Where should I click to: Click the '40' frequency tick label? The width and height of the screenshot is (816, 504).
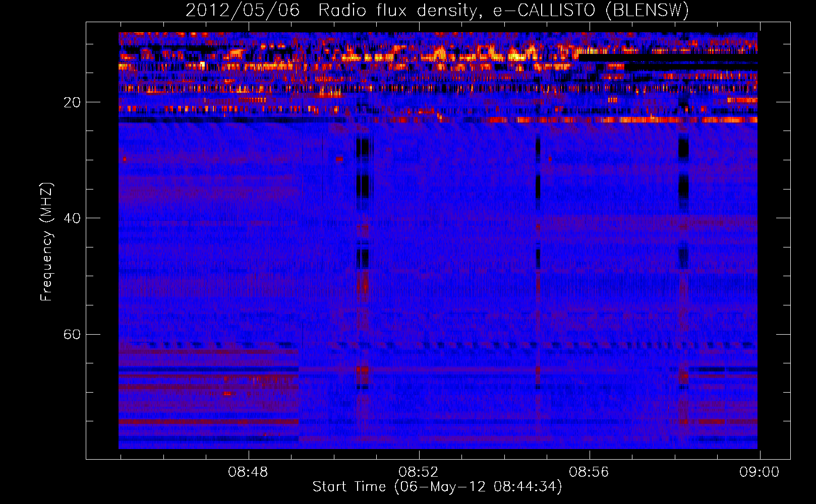tap(72, 218)
